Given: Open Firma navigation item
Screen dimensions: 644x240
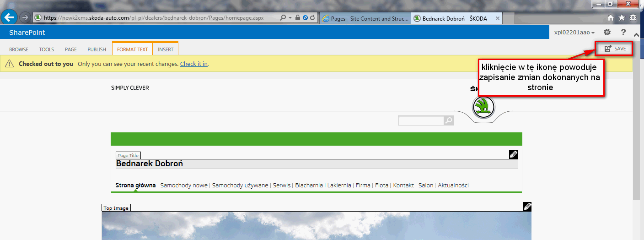Looking at the screenshot, I should point(363,185).
